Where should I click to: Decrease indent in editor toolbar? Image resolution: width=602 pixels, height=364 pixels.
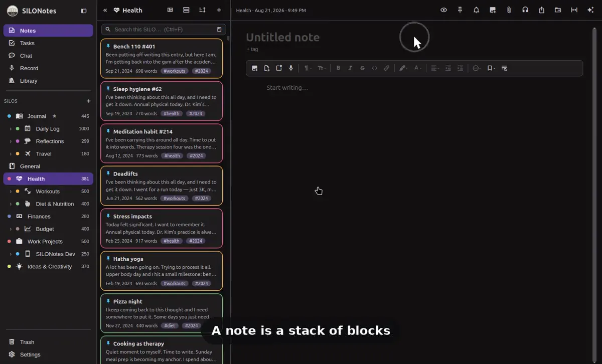tap(448, 68)
